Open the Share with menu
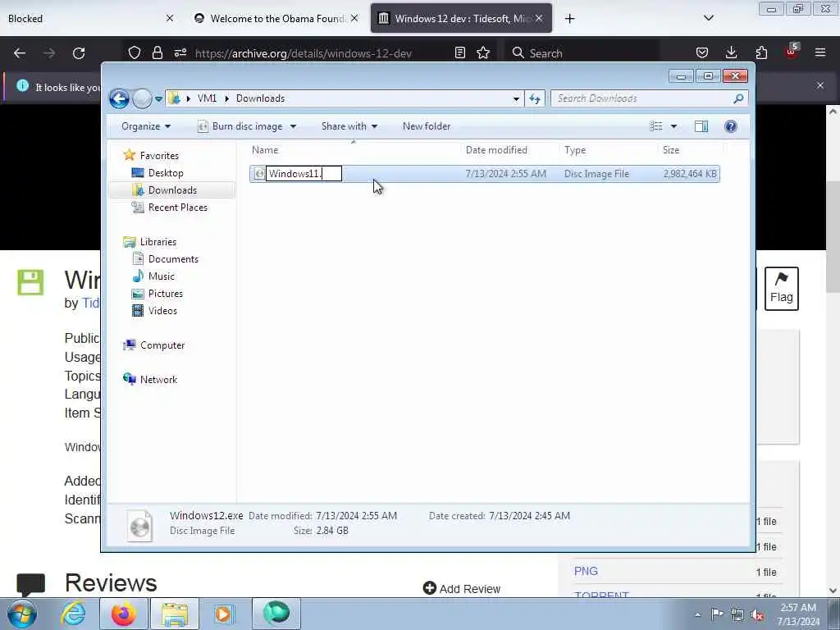The width and height of the screenshot is (840, 630). pos(349,126)
